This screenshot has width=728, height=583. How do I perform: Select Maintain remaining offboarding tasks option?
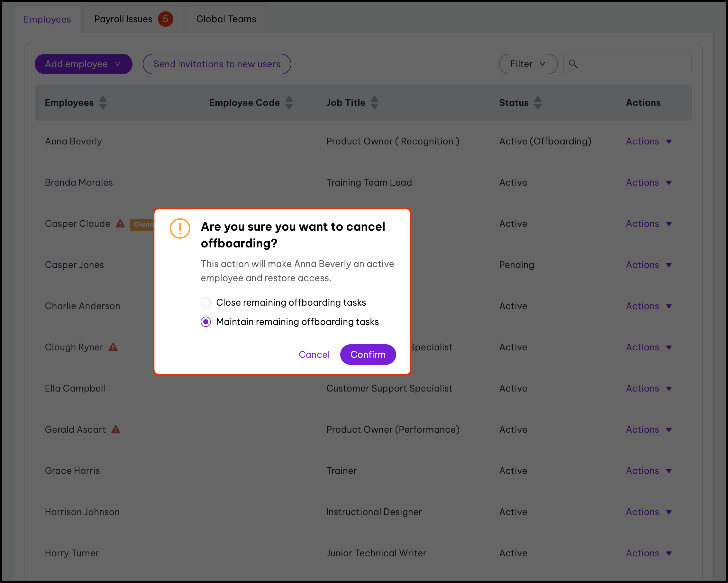tap(206, 321)
